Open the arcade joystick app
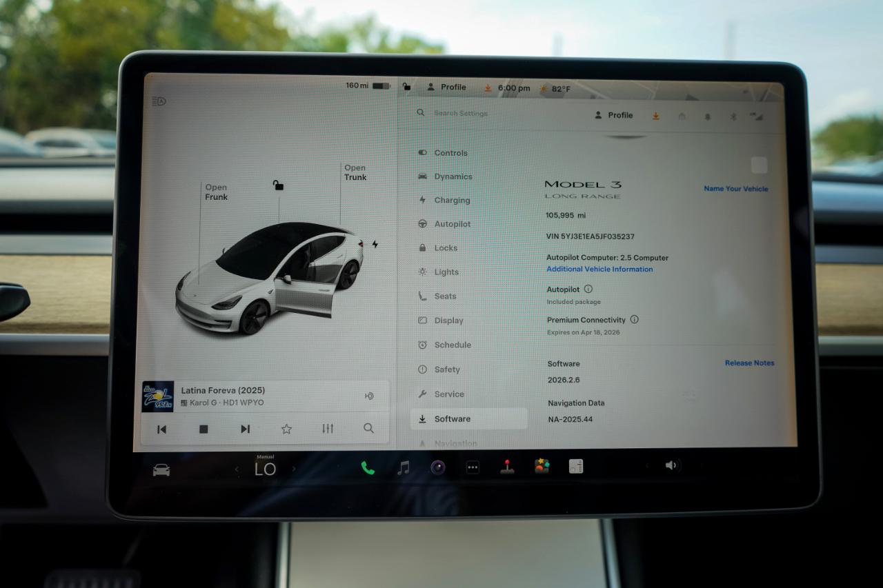This screenshot has height=588, width=883. 507,467
